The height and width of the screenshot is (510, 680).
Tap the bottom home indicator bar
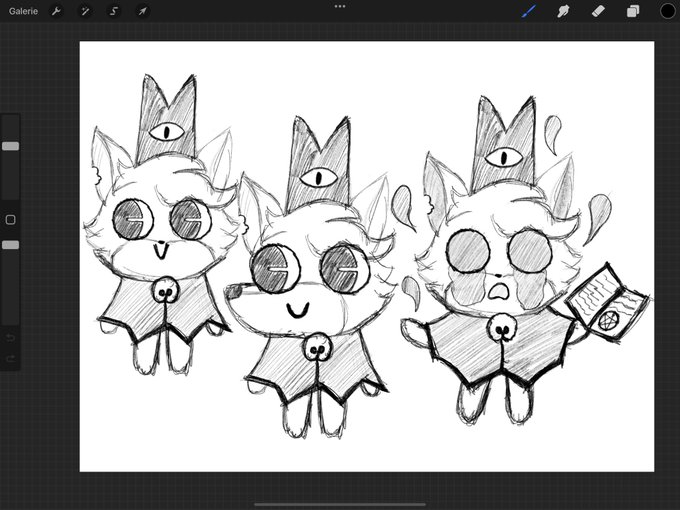(x=340, y=504)
